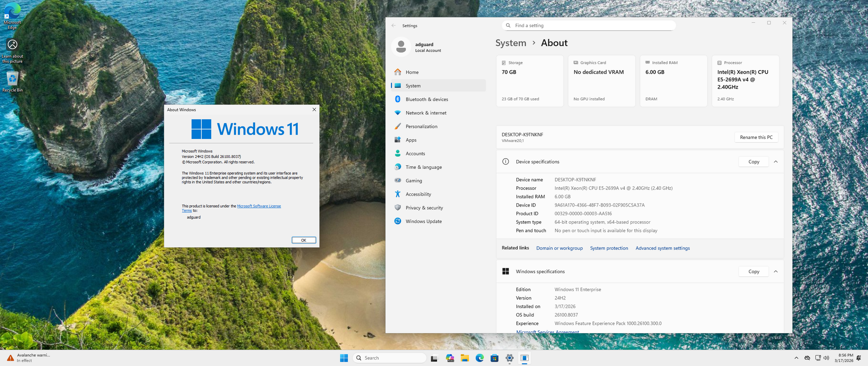Select Home in Settings sidebar
This screenshot has width=868, height=366.
click(x=412, y=72)
